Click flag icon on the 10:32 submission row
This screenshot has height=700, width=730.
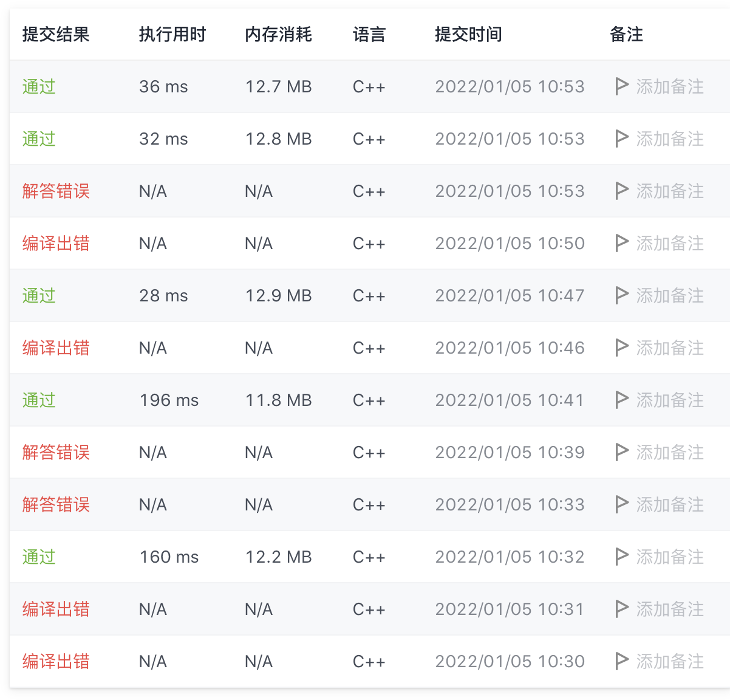621,557
